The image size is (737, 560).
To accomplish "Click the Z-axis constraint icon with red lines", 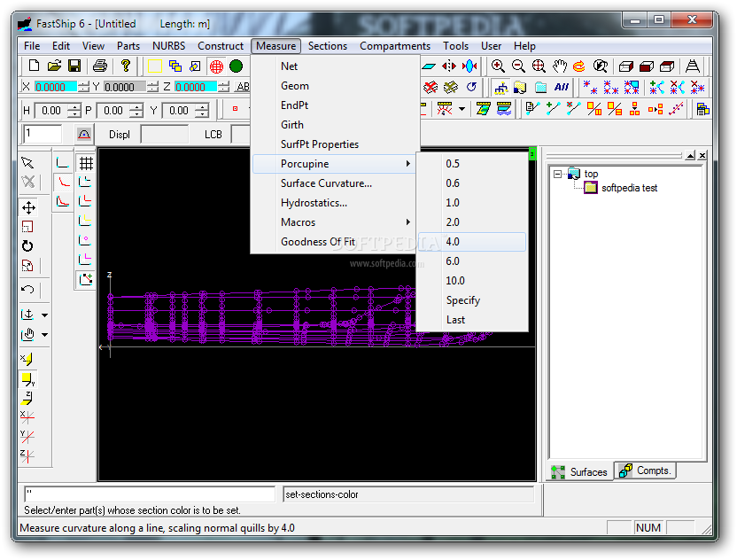I will 27,455.
